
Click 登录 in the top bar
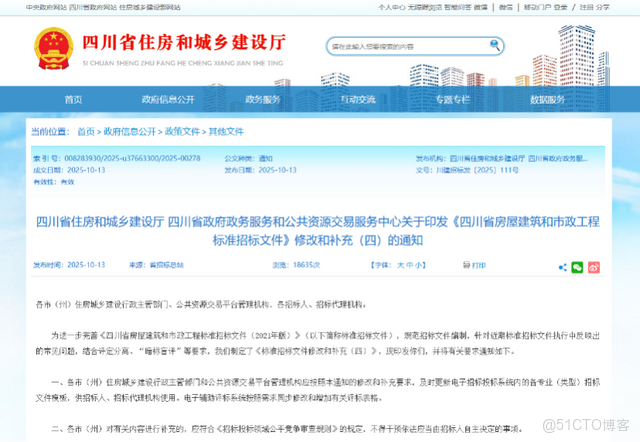tap(560, 7)
